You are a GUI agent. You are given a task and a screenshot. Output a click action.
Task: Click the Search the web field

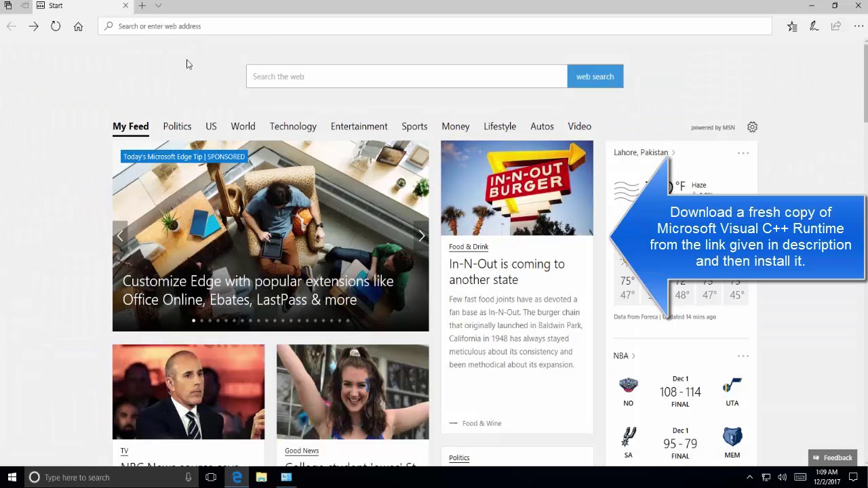click(x=407, y=77)
